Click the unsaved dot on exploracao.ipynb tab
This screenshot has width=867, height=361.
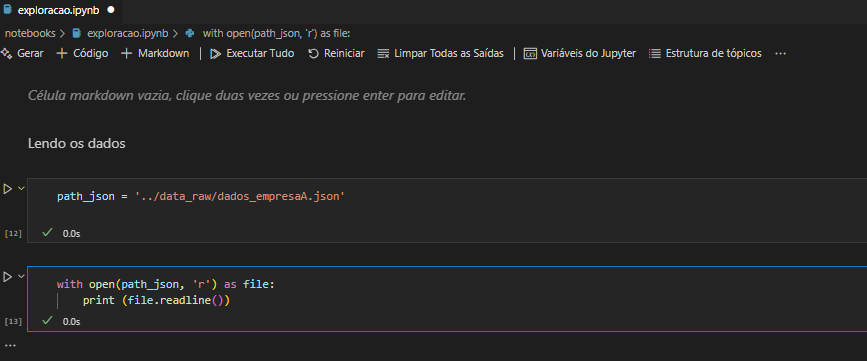point(111,10)
